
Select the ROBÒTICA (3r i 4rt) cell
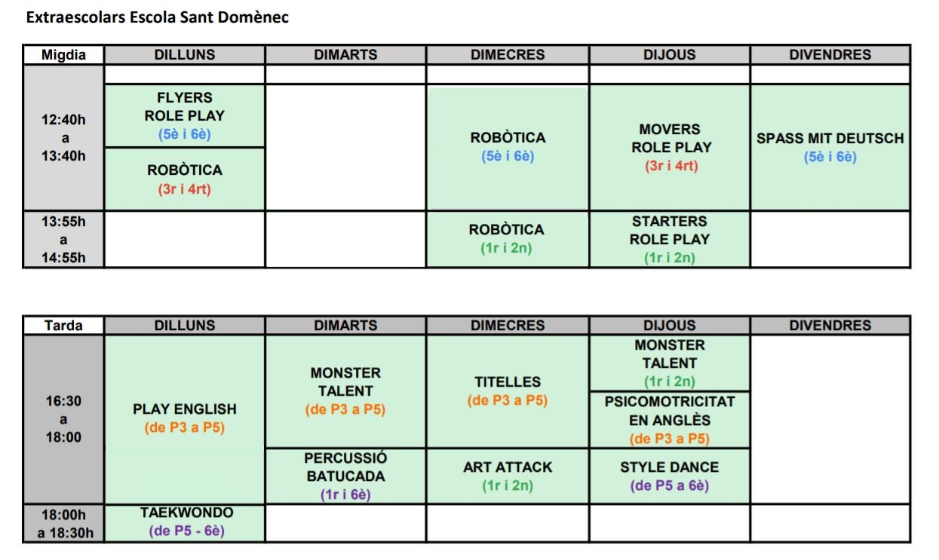click(x=185, y=179)
